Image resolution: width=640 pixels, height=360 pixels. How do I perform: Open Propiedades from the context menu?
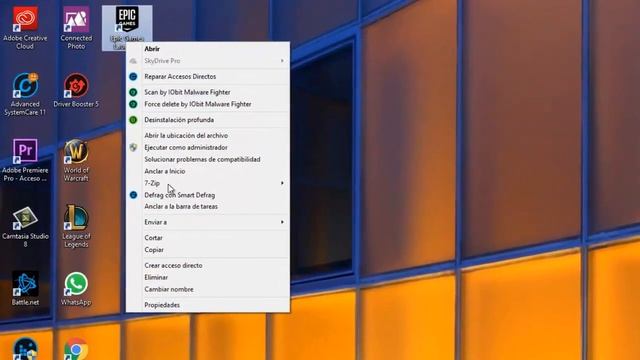[x=208, y=305]
